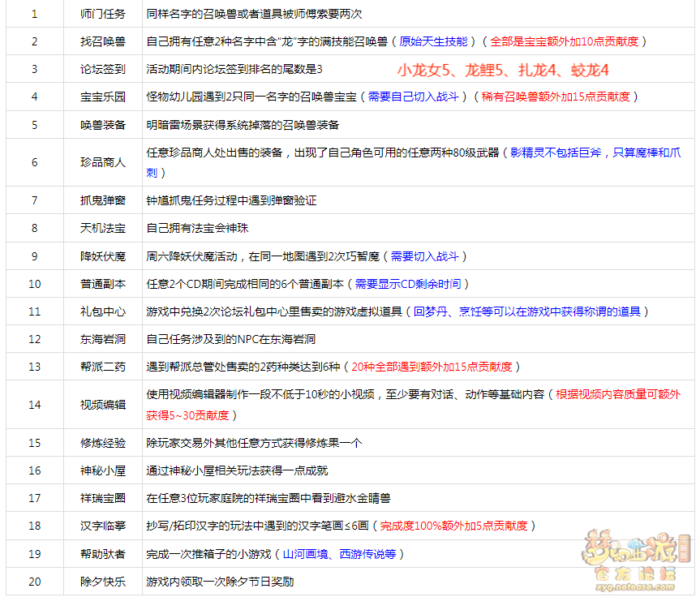Click 明暗雷场景获得系统掉落的召唤兽装备
This screenshot has width=700, height=597.
click(x=243, y=125)
